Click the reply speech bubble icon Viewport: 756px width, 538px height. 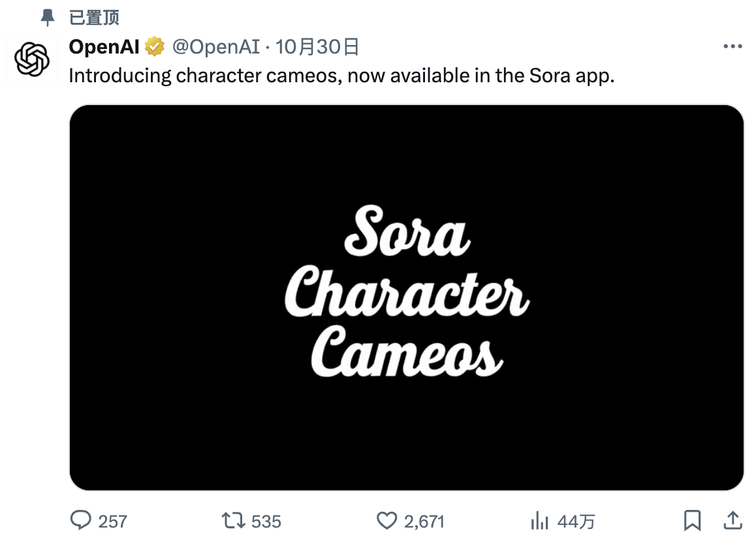tap(80, 520)
